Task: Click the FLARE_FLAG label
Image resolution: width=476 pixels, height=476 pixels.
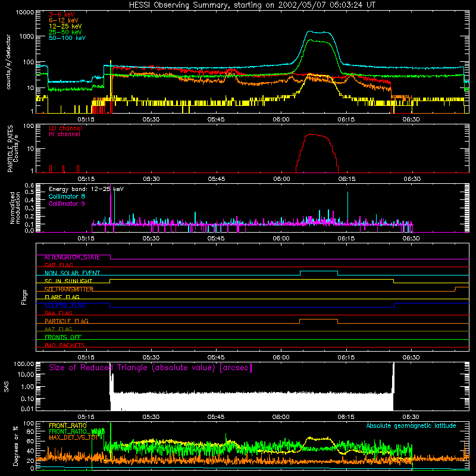Action: 62,297
